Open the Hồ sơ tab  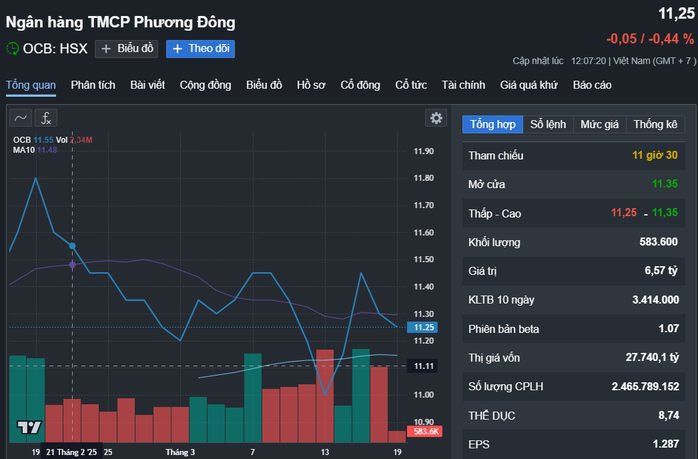(311, 85)
